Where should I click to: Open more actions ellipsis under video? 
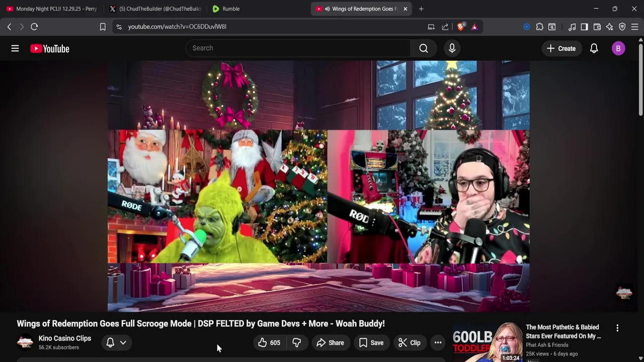click(x=438, y=343)
